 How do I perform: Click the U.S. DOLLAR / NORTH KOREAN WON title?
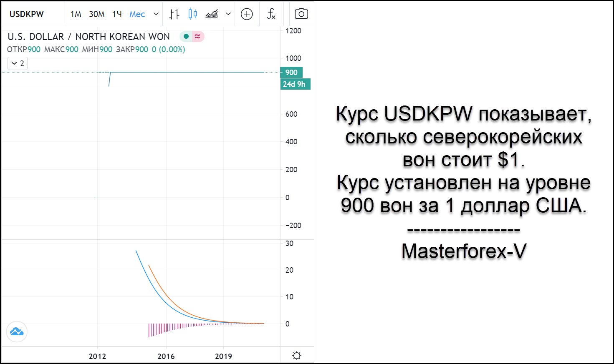click(88, 37)
